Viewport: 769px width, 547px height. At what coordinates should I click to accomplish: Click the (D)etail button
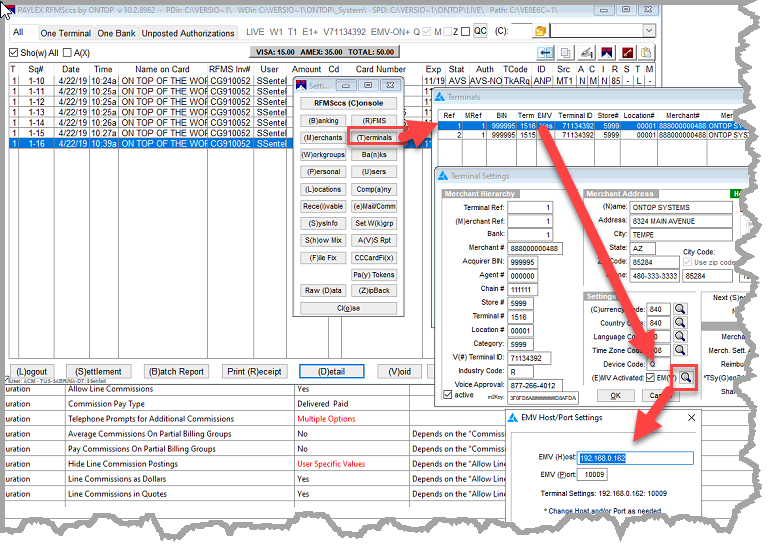(x=332, y=372)
